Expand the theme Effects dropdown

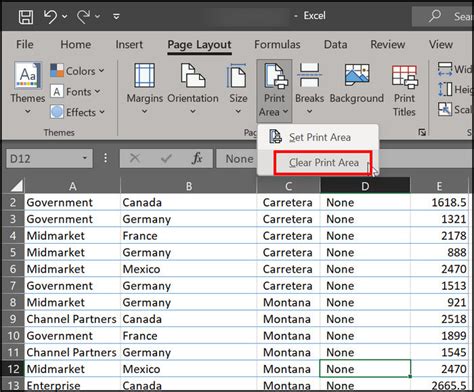coord(77,112)
